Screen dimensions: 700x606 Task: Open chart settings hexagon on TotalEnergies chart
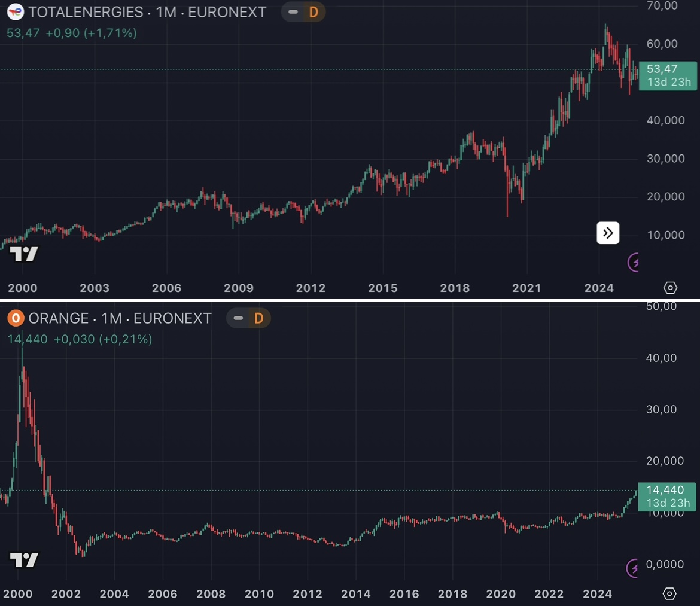click(x=670, y=288)
